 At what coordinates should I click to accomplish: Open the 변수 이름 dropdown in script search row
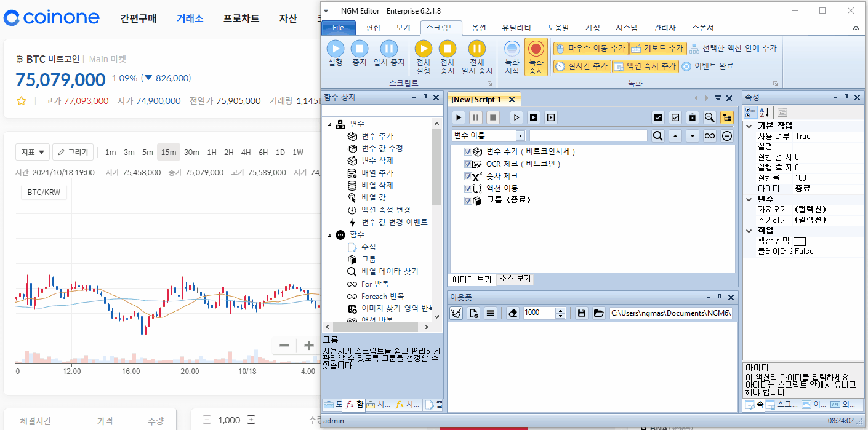pyautogui.click(x=520, y=136)
